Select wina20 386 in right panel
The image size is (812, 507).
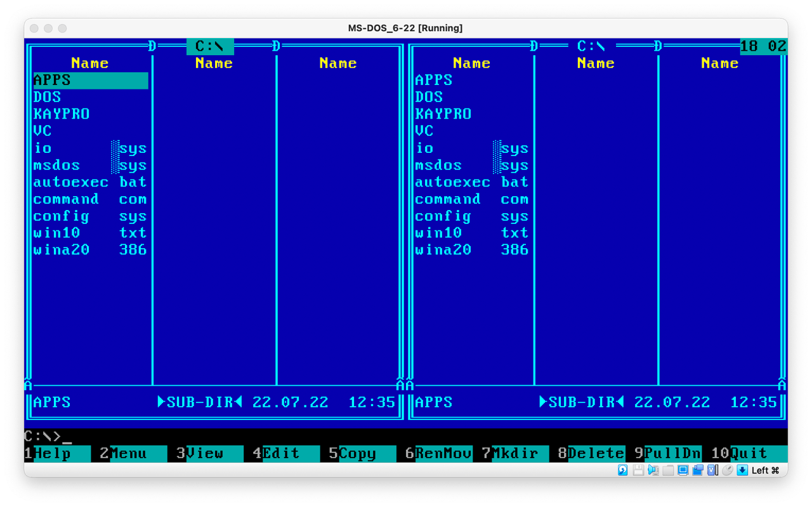472,250
